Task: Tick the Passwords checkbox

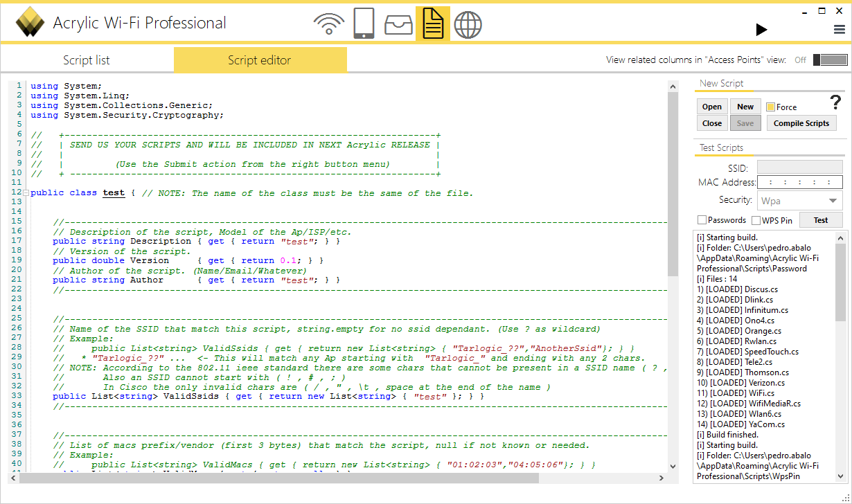Action: (x=702, y=220)
